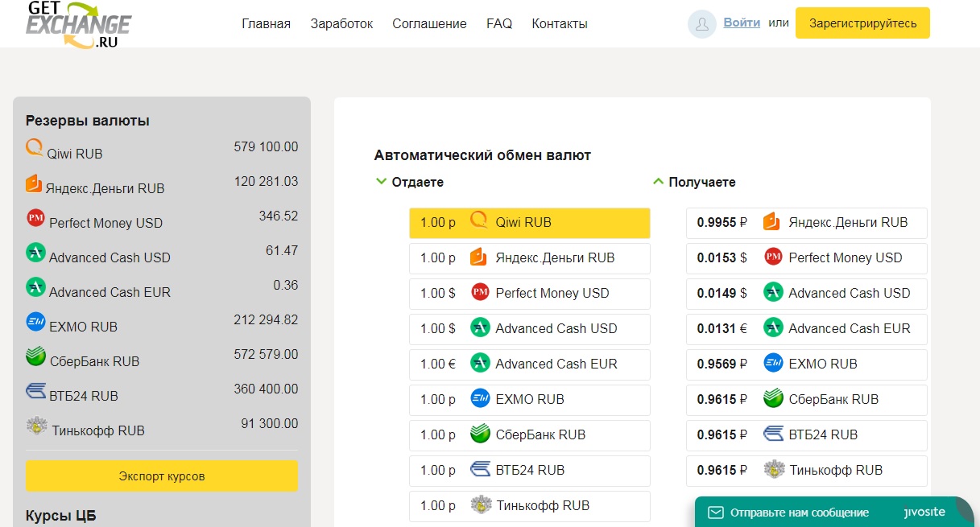The height and width of the screenshot is (527, 980).
Task: Expand the Получаете column chevron
Action: coord(659,182)
